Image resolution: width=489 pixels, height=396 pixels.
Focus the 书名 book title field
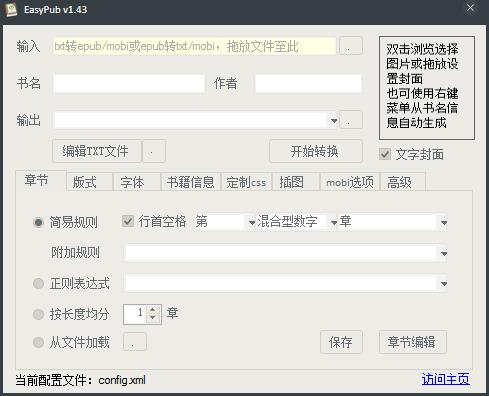click(x=129, y=83)
